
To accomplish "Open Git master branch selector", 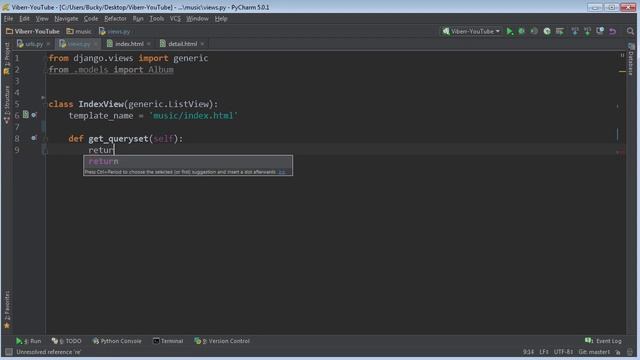I will tap(594, 352).
